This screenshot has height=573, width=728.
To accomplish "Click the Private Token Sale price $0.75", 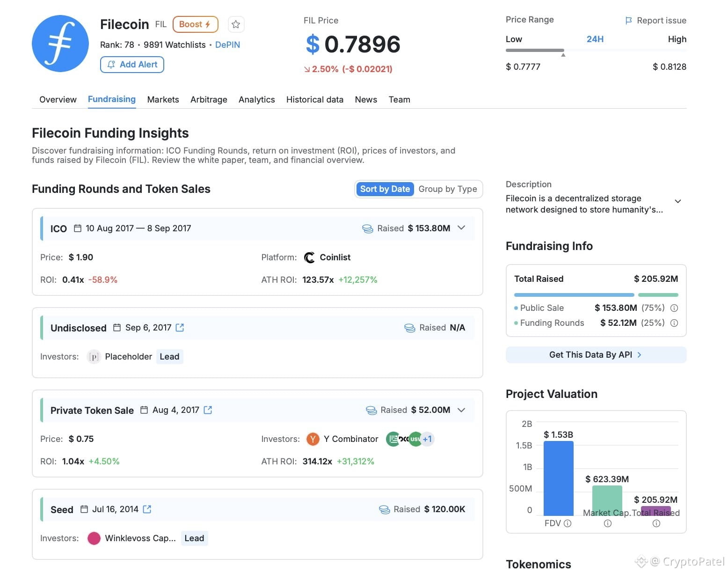I will [x=81, y=439].
